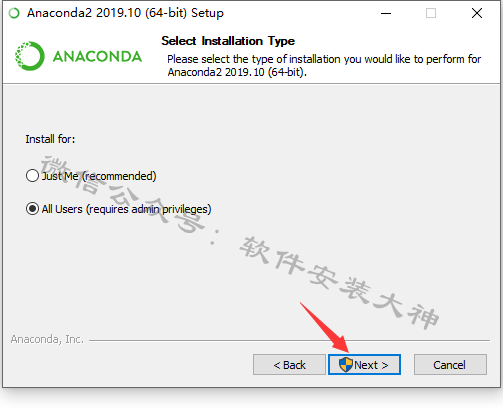Click the Just Me (recommended) label
The image size is (503, 409).
99,176
